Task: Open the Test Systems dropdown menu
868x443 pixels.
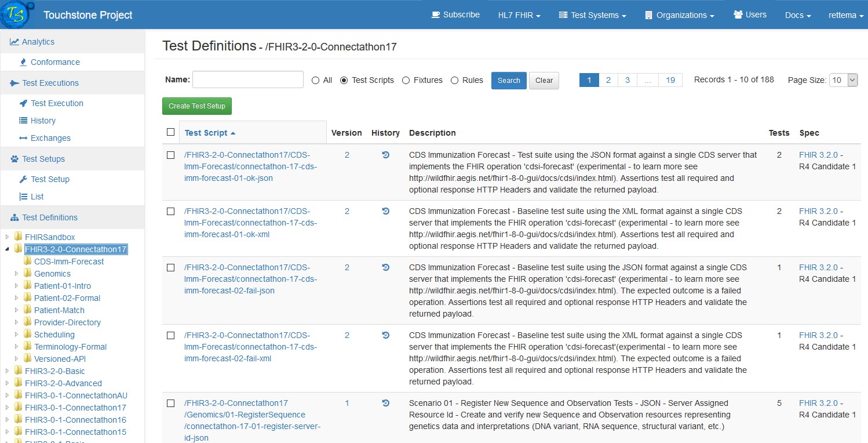Action: [592, 15]
